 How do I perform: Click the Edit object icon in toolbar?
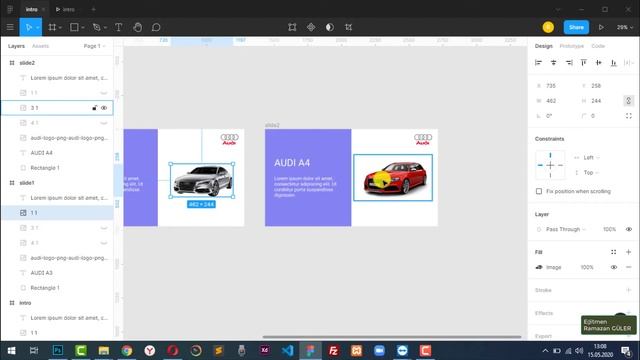[x=292, y=27]
